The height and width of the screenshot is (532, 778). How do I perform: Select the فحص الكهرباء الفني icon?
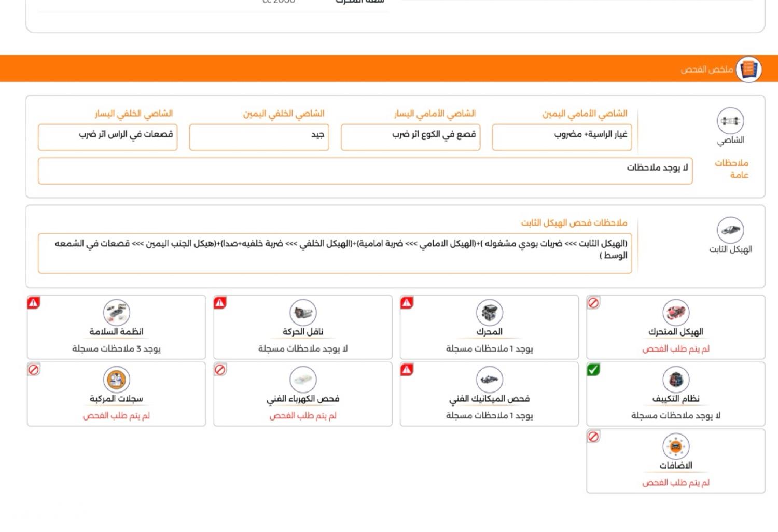click(303, 380)
